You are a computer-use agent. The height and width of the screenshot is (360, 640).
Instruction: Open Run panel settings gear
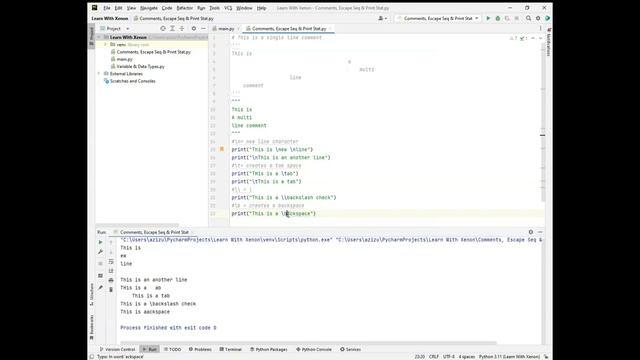pos(531,232)
